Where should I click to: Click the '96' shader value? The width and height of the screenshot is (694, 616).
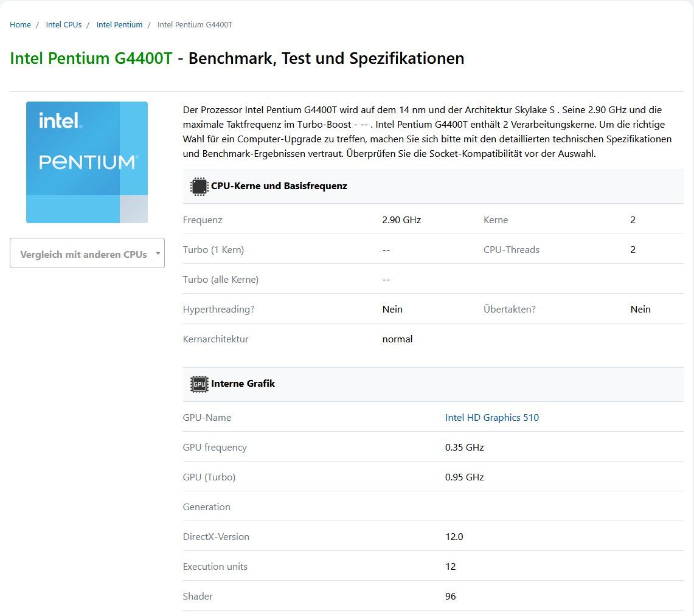pos(451,596)
